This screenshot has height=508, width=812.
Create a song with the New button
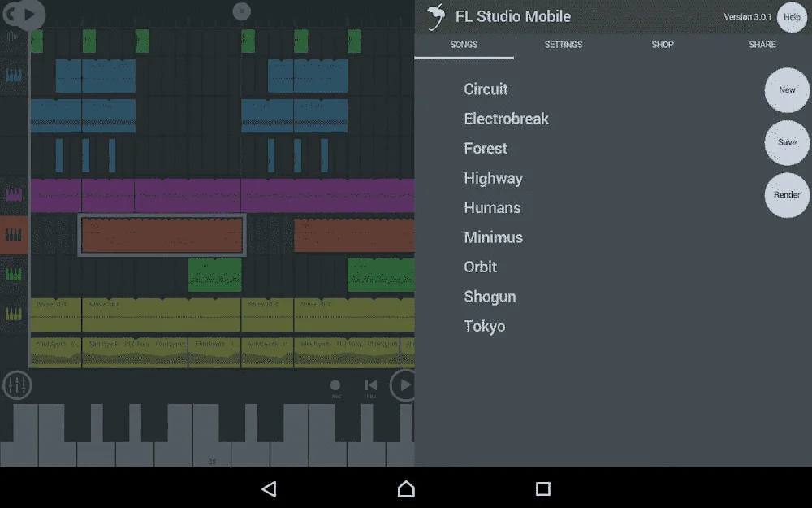coord(787,90)
